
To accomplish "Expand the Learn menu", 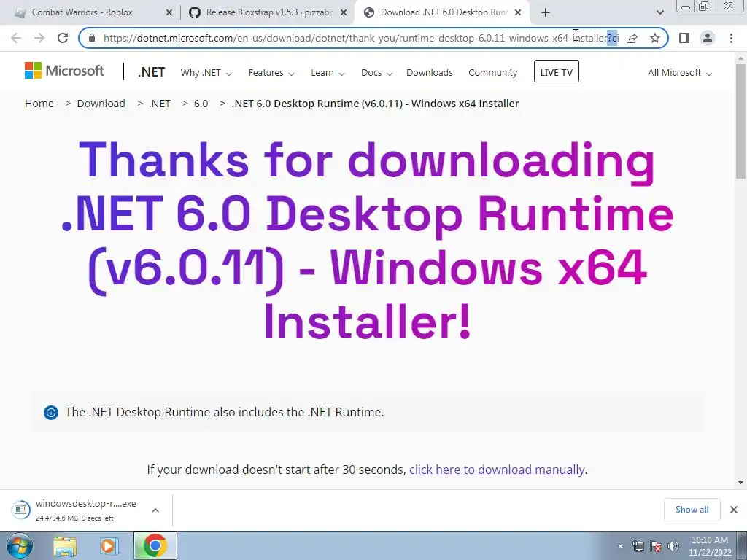I will point(328,73).
